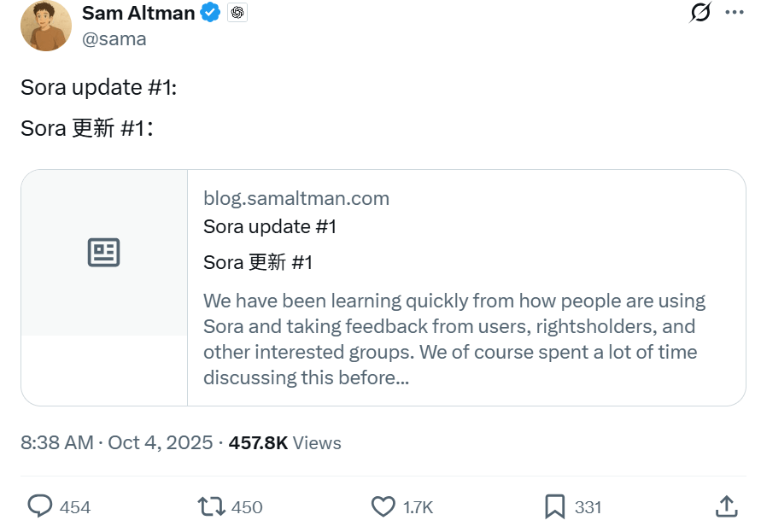Open the three-dot more options menu

coord(734,13)
